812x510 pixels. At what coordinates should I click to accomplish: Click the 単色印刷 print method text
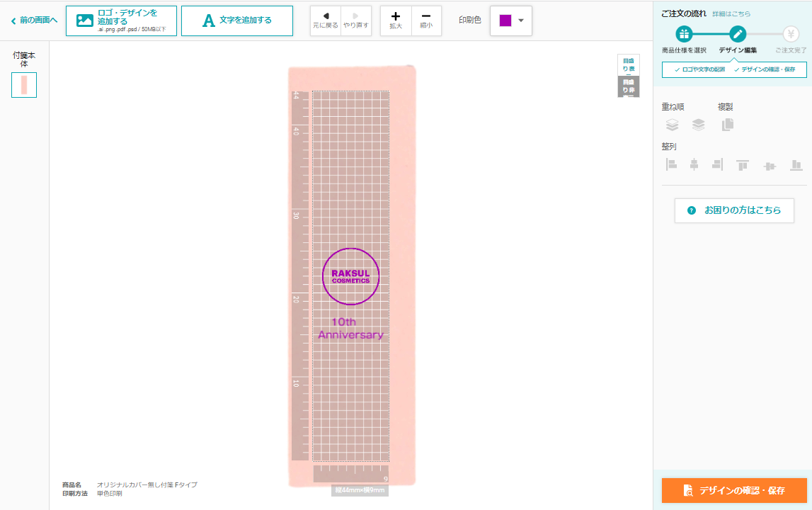[110, 494]
